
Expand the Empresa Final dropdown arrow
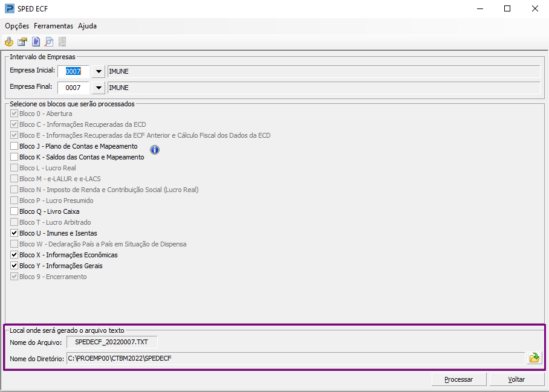(x=99, y=88)
